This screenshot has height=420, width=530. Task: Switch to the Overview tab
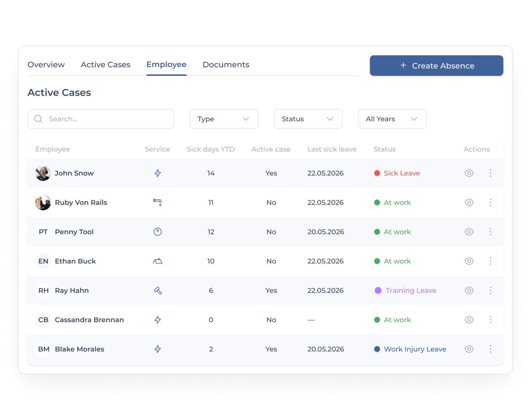pyautogui.click(x=46, y=65)
